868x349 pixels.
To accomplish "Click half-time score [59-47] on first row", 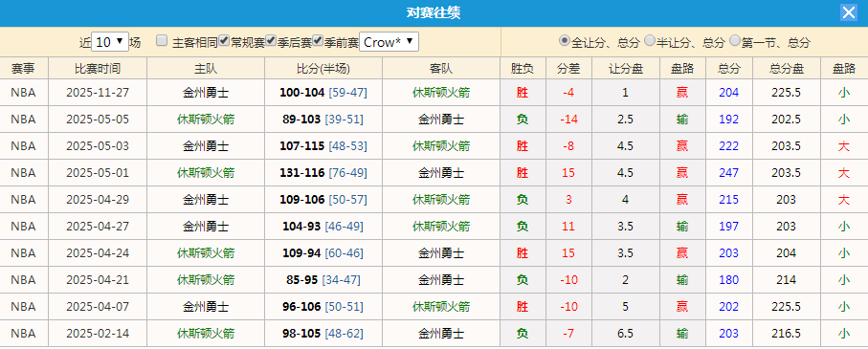I will [x=347, y=93].
